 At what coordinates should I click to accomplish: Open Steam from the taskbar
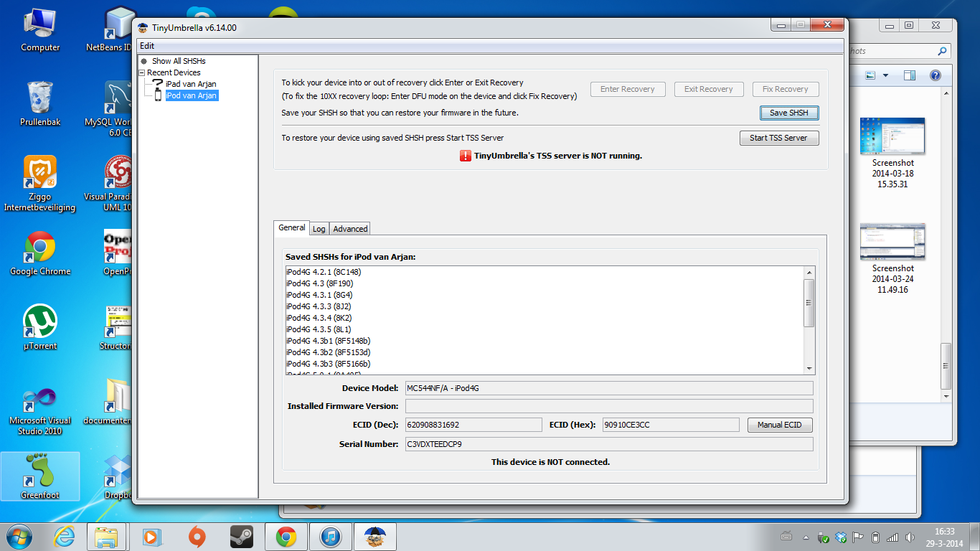point(241,536)
